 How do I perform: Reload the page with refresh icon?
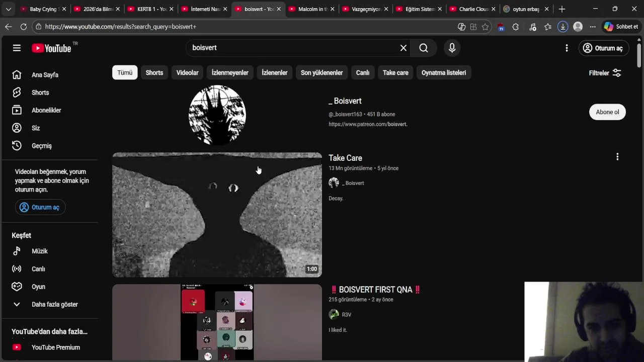[x=23, y=27]
